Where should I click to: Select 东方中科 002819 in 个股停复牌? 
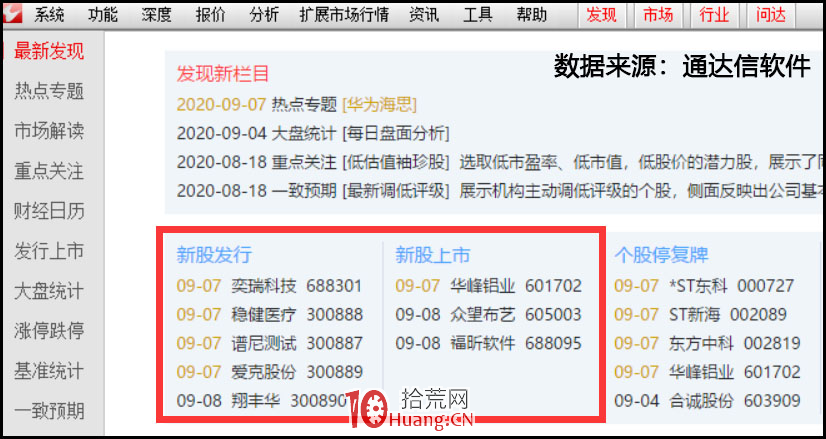point(707,344)
